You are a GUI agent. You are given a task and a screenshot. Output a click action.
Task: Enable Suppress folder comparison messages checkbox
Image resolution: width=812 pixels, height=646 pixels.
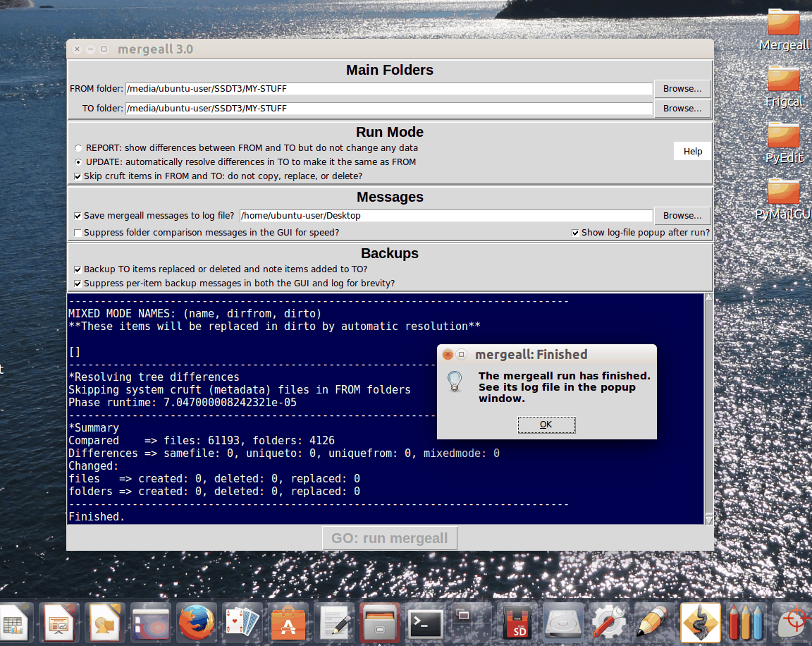78,233
